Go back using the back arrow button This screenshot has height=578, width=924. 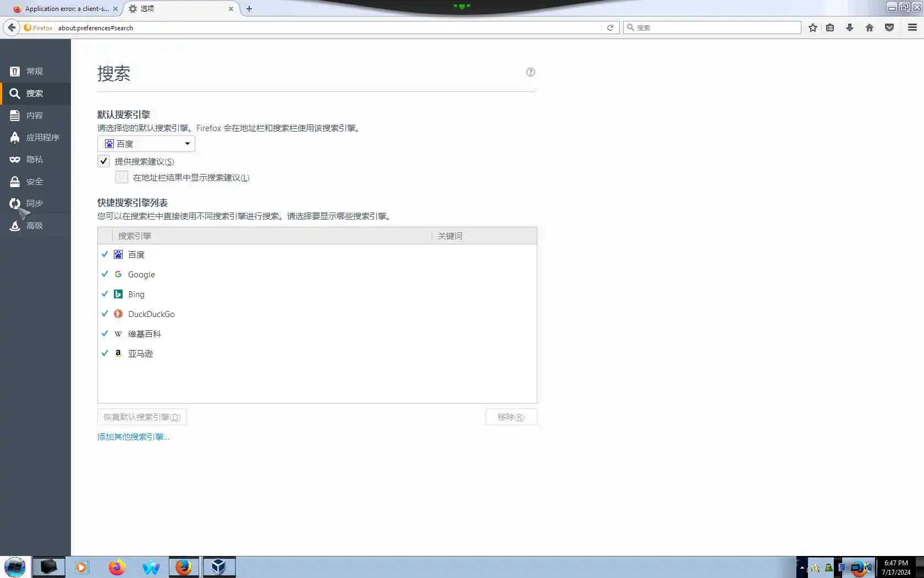point(12,28)
